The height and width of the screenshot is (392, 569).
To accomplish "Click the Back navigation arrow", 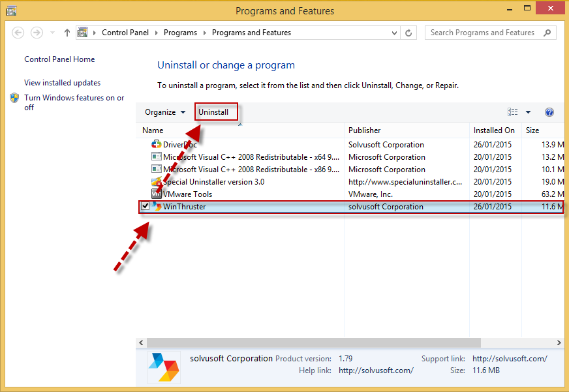I will click(18, 33).
